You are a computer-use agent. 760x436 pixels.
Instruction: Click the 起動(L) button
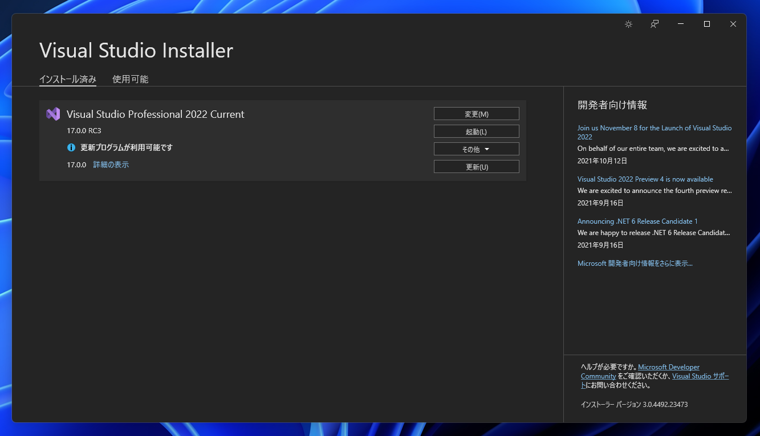pyautogui.click(x=476, y=131)
